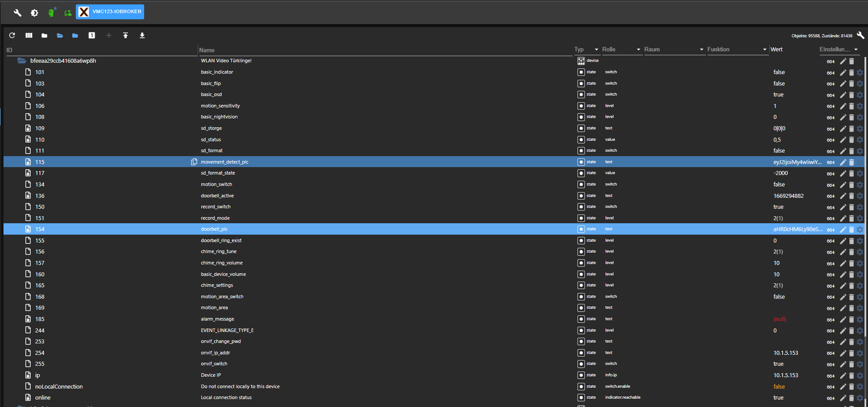Open the Rolle column filter dropdown
The image size is (868, 407).
[x=638, y=49]
